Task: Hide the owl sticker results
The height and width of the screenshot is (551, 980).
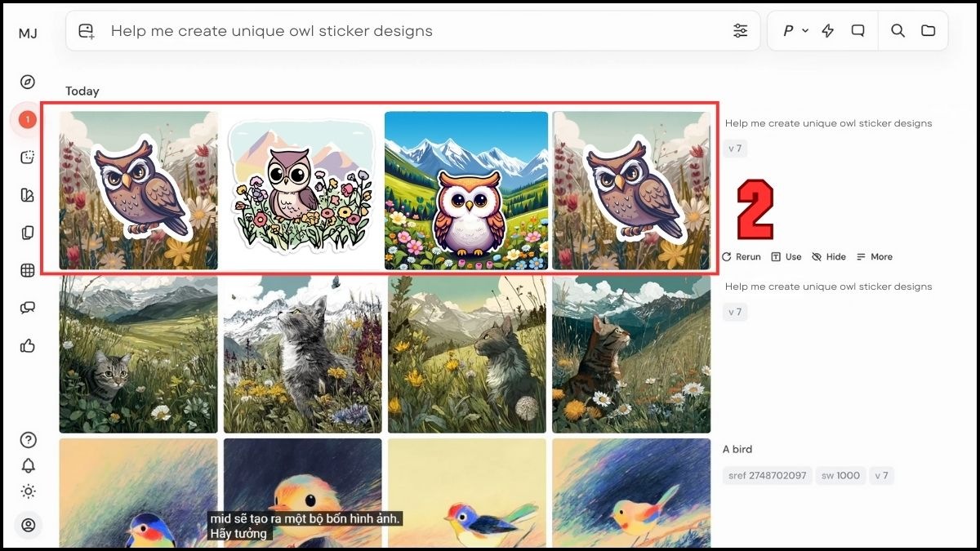Action: (829, 256)
